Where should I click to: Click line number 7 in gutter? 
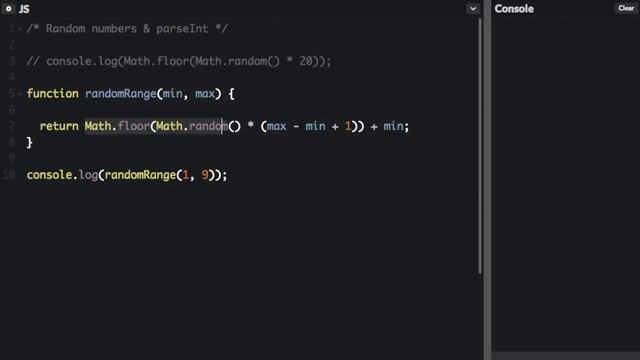(12, 126)
